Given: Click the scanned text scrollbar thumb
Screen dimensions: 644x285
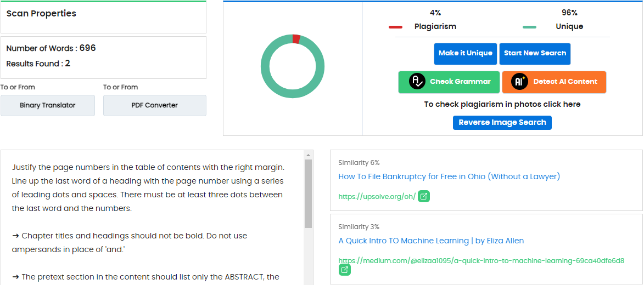Looking at the screenshot, I should pyautogui.click(x=308, y=193).
